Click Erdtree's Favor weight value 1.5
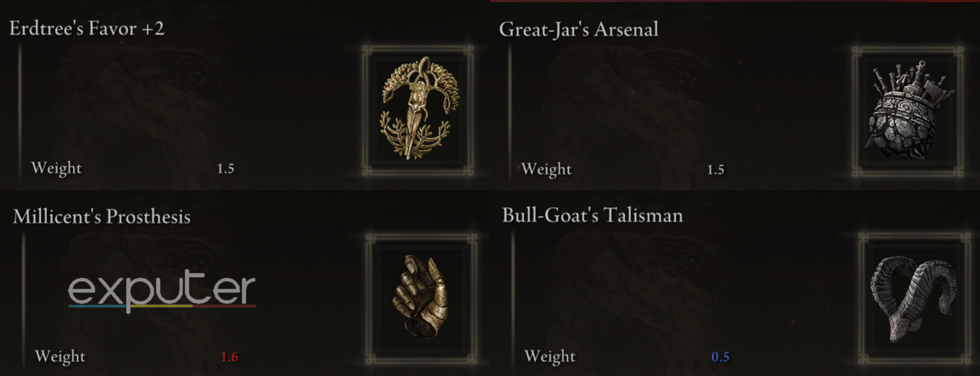Viewport: 980px width, 376px height. click(225, 168)
